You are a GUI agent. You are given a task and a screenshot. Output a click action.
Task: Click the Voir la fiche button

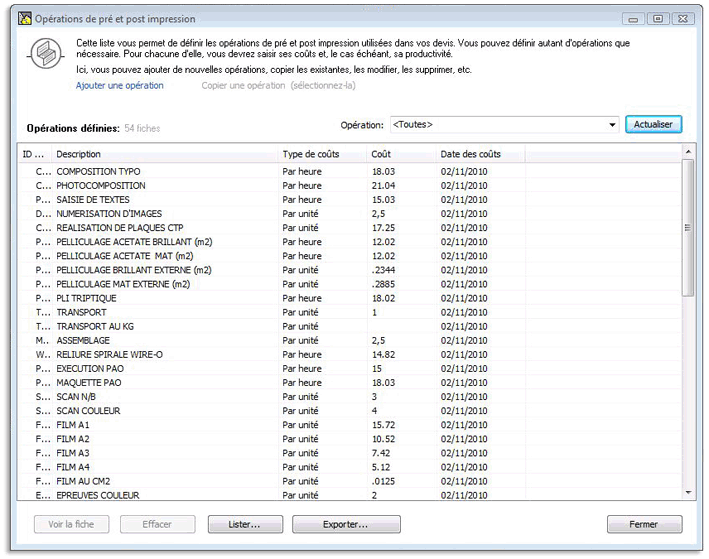pyautogui.click(x=71, y=524)
